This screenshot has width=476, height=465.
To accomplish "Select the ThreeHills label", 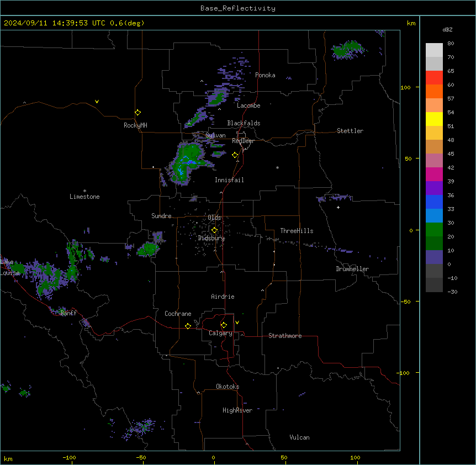I will (297, 231).
